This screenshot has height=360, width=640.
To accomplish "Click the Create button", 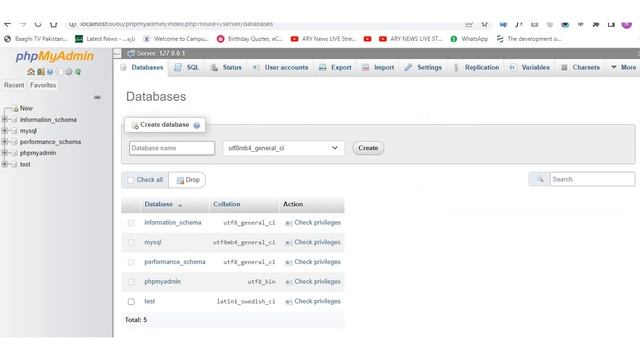I will click(368, 148).
